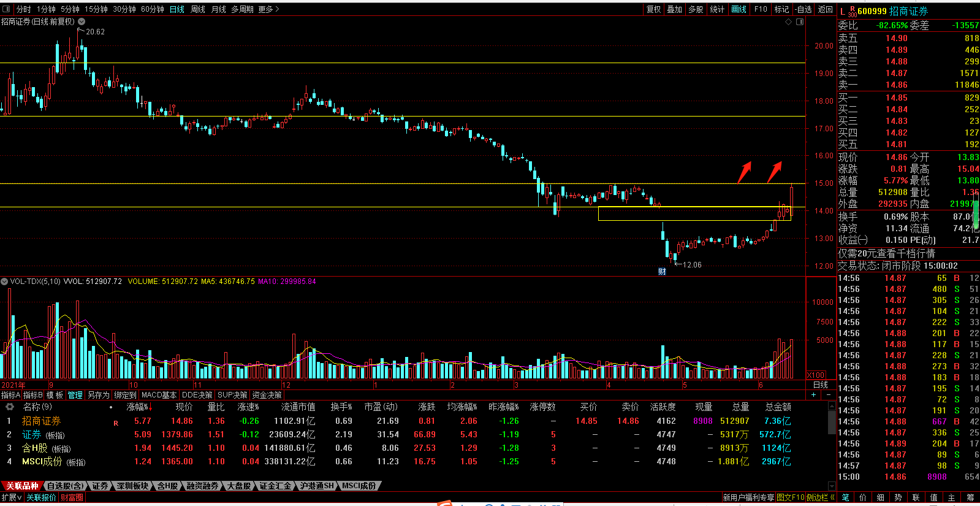Expand the 扩展 menu at bottom left

12,497
